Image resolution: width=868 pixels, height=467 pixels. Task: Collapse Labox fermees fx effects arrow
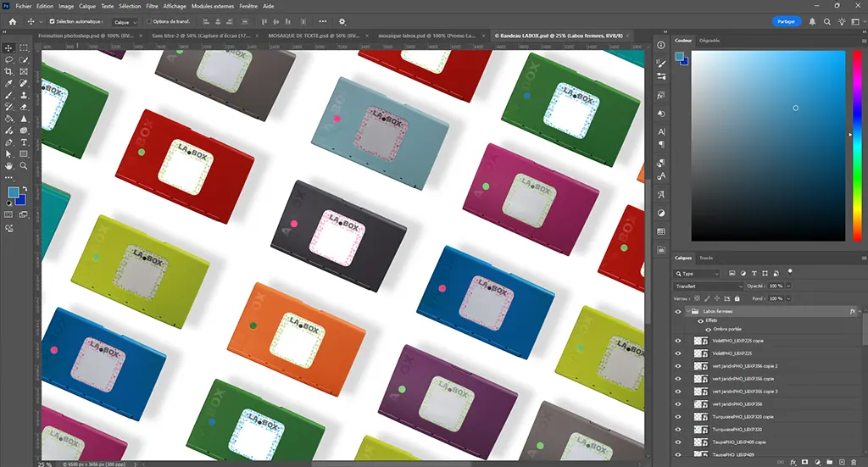click(860, 312)
